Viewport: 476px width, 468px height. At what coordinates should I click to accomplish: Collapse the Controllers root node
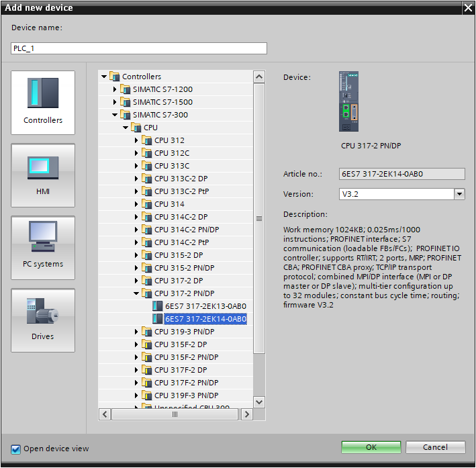point(104,77)
